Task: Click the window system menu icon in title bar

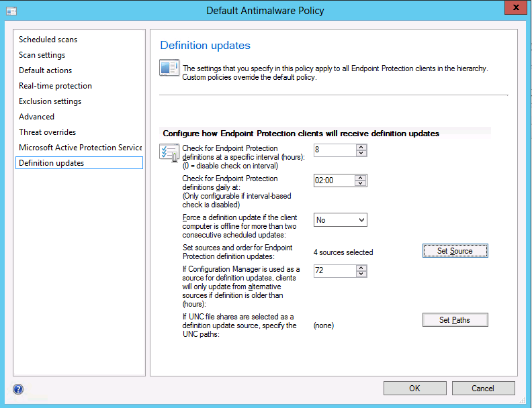Action: [x=11, y=11]
